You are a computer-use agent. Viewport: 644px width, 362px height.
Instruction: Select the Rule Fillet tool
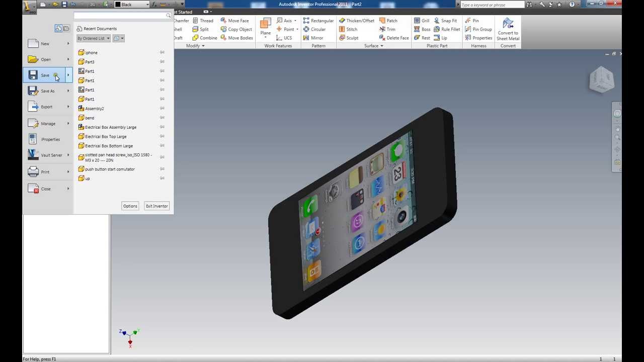(x=447, y=29)
